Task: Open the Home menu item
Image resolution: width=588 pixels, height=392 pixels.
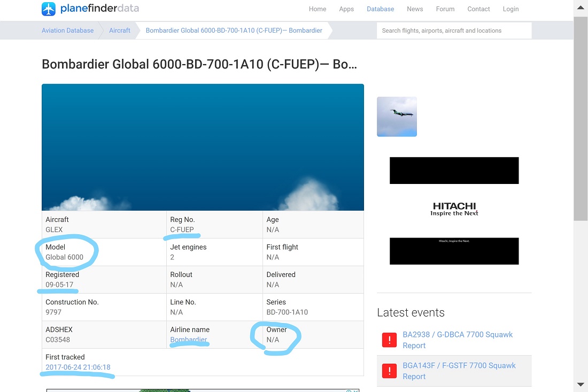Action: coord(318,9)
